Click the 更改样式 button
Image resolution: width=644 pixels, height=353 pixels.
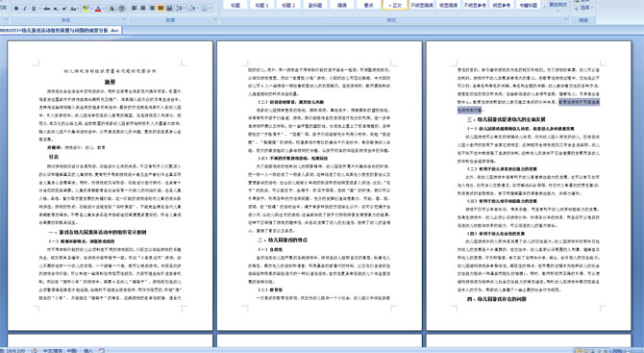557,5
